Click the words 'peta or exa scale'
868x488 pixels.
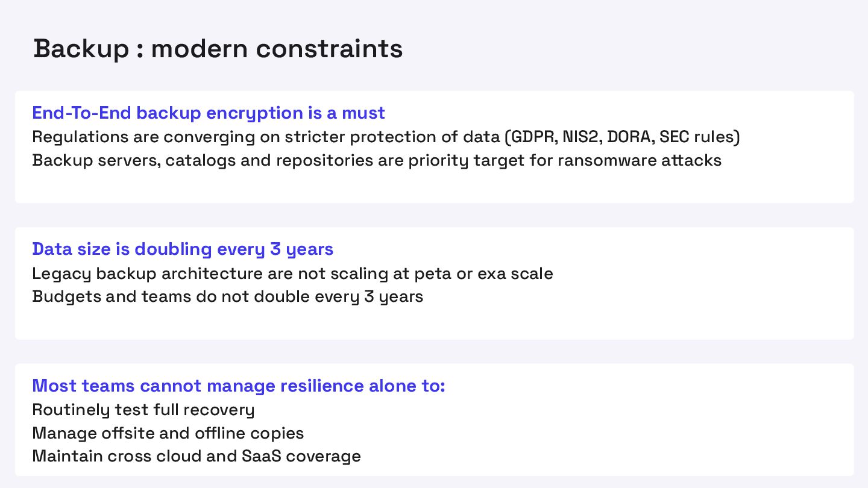[x=483, y=274]
